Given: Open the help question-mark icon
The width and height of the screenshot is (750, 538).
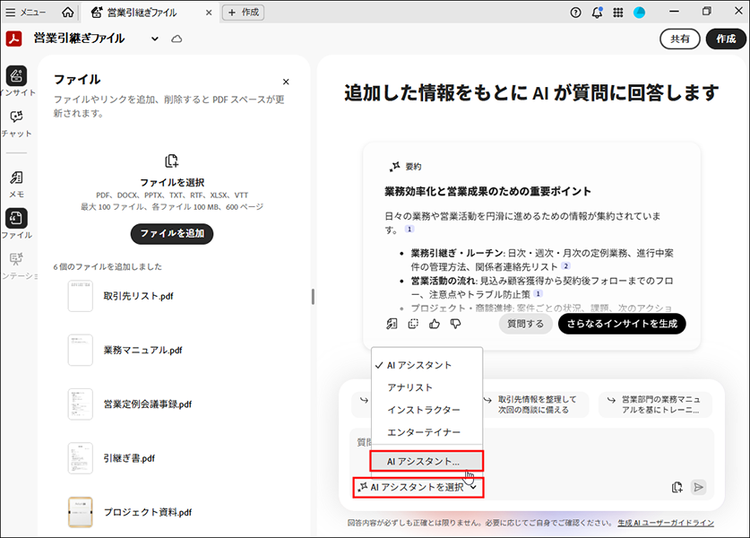Looking at the screenshot, I should click(575, 12).
